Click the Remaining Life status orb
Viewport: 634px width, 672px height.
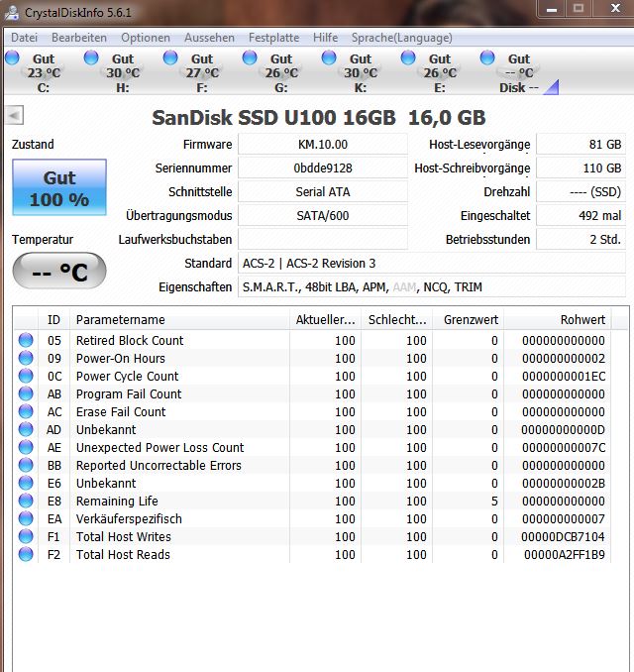[26, 501]
